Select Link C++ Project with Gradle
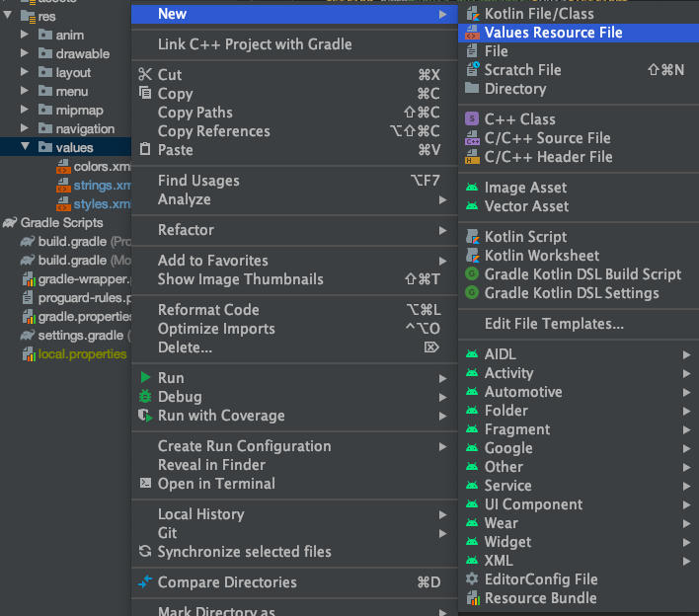 point(294,44)
